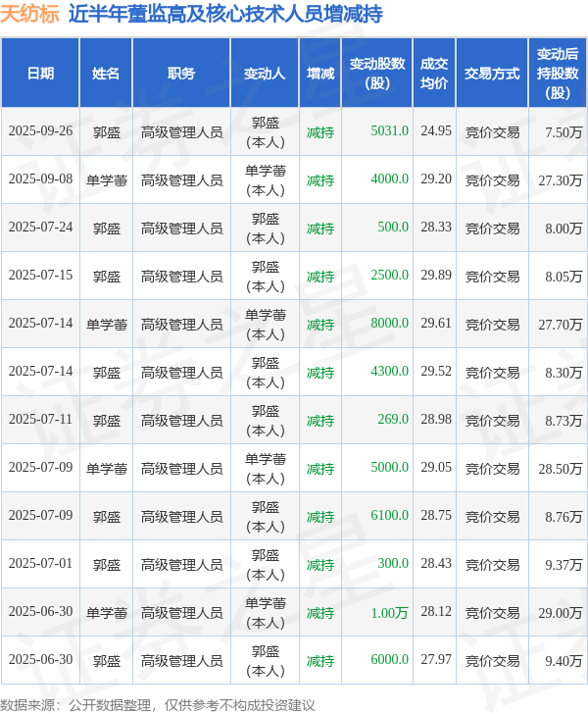Image resolution: width=588 pixels, height=714 pixels.
Task: Click holdings value 27.70万
Action: point(561,325)
